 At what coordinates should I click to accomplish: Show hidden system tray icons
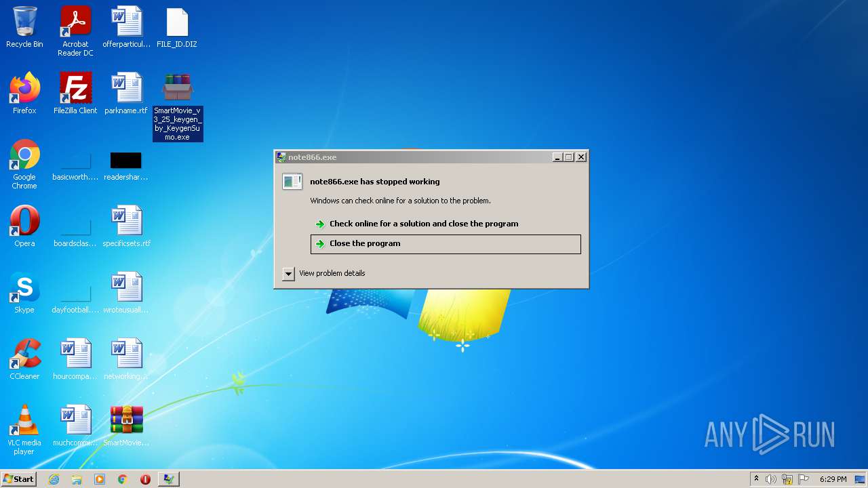click(756, 479)
